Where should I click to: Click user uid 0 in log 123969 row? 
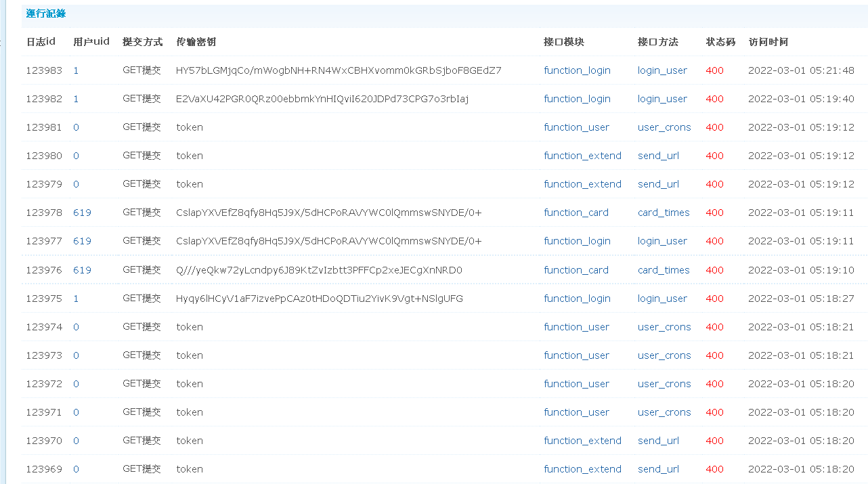(76, 469)
